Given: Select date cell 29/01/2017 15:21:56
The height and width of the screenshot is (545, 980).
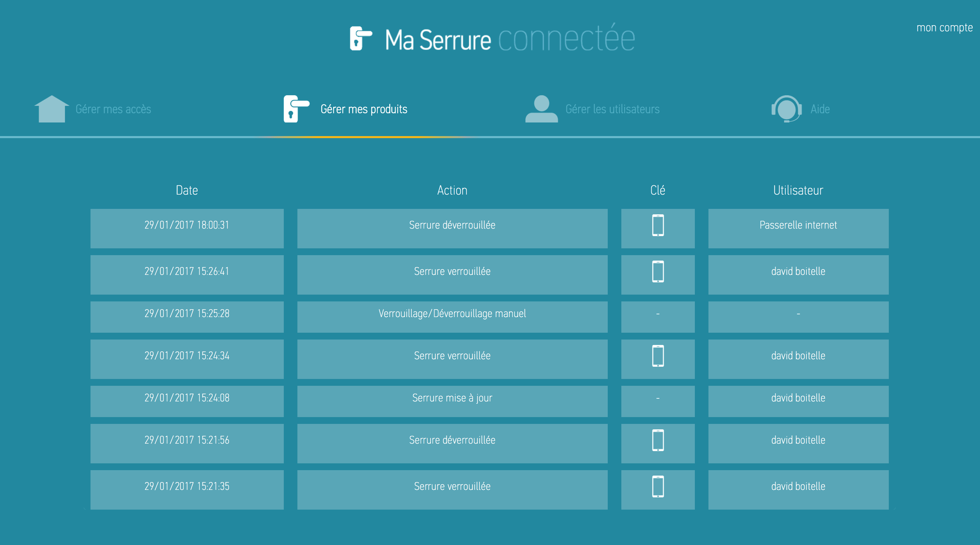Looking at the screenshot, I should 187,444.
